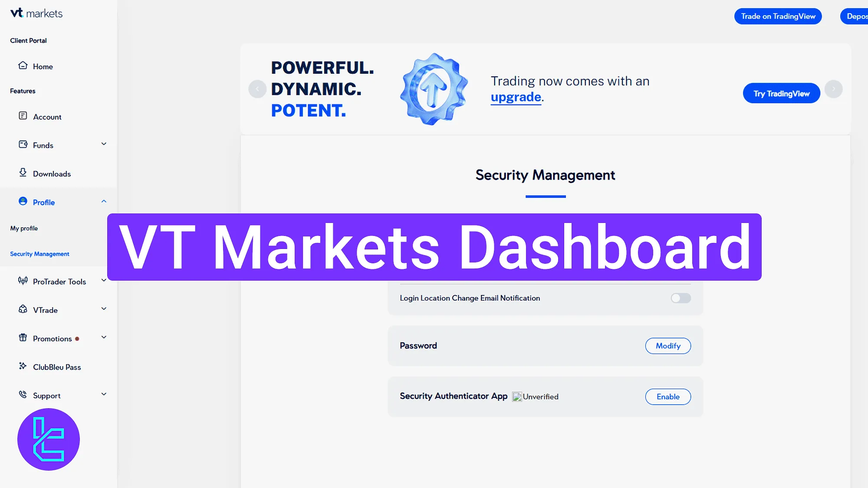Click the Downloads arrow icon
Image resolution: width=868 pixels, height=488 pixels.
(23, 173)
